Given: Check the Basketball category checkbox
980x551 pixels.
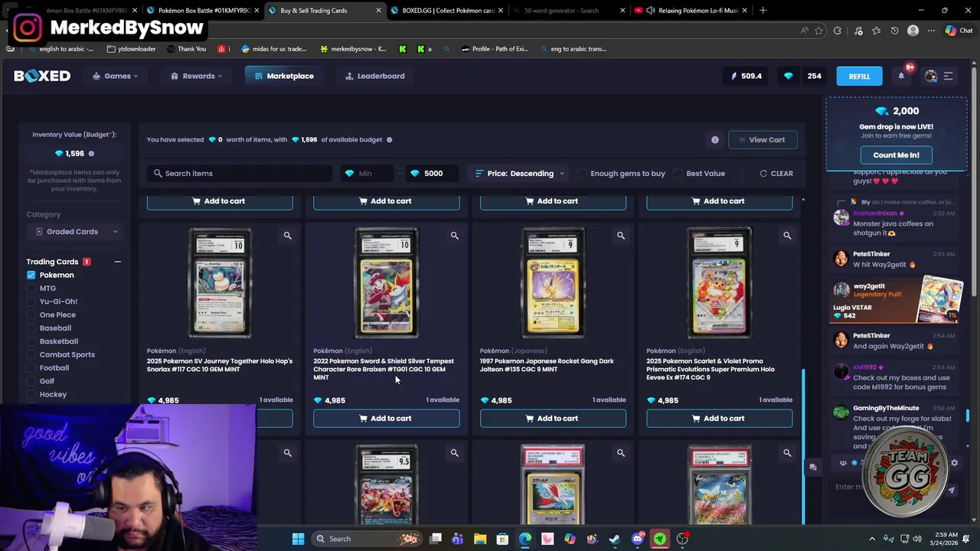Looking at the screenshot, I should coord(31,341).
